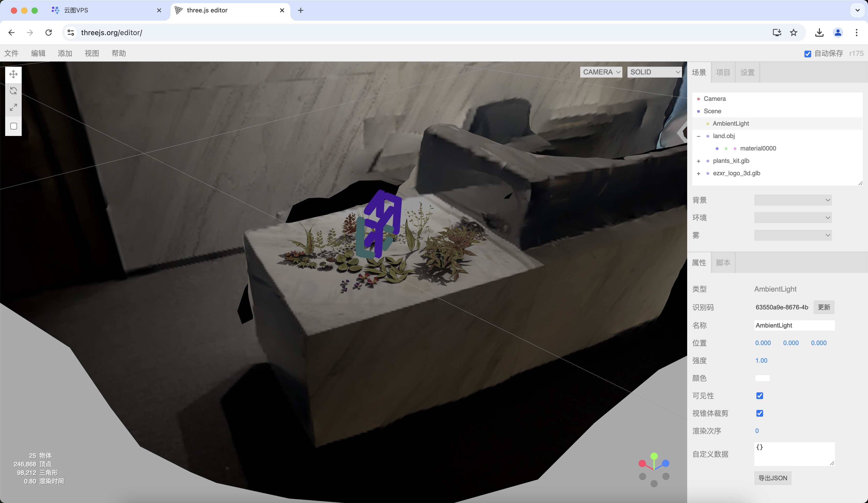Viewport: 868px width, 503px height.
Task: Open the SOLID shading dropdown
Action: pyautogui.click(x=654, y=72)
